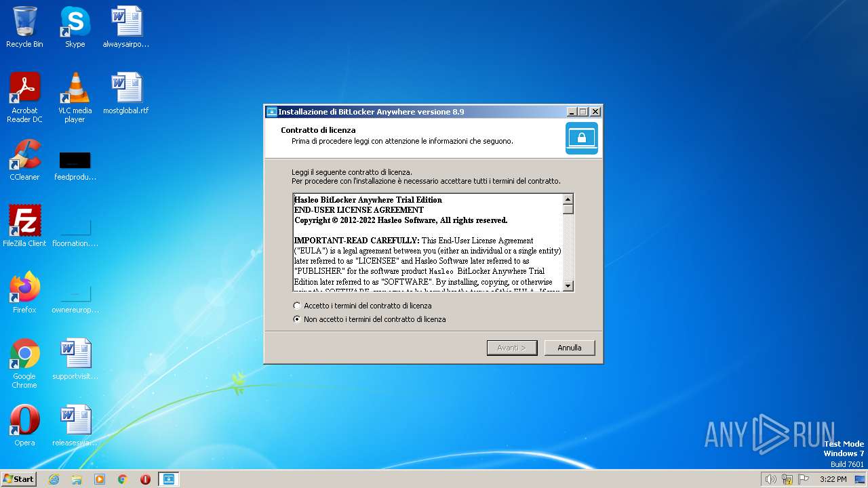868x488 pixels.
Task: Select the ownereurop desktop file
Action: coord(75,298)
